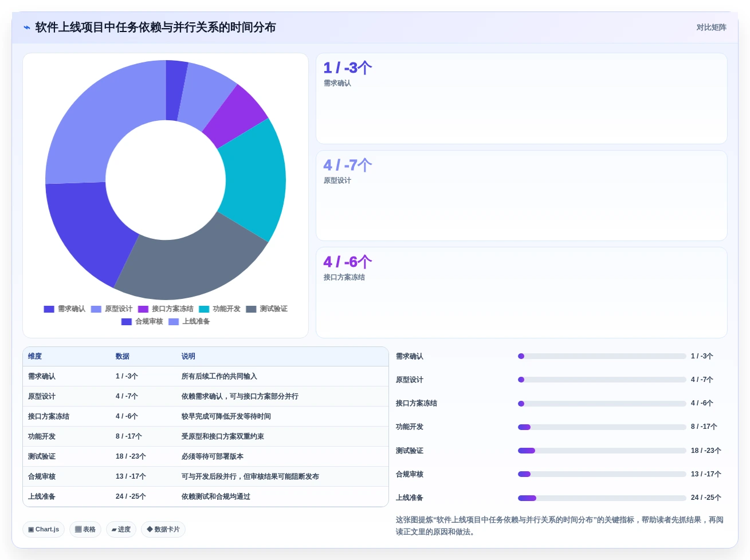The height and width of the screenshot is (560, 750).
Task: Toggle the 功能开发 legend color swatch
Action: pos(204,309)
